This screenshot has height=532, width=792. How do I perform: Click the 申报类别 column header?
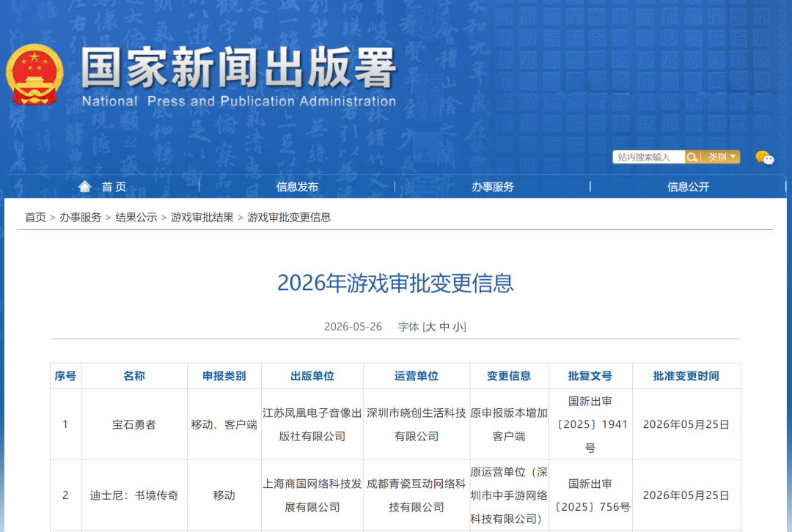(x=224, y=376)
